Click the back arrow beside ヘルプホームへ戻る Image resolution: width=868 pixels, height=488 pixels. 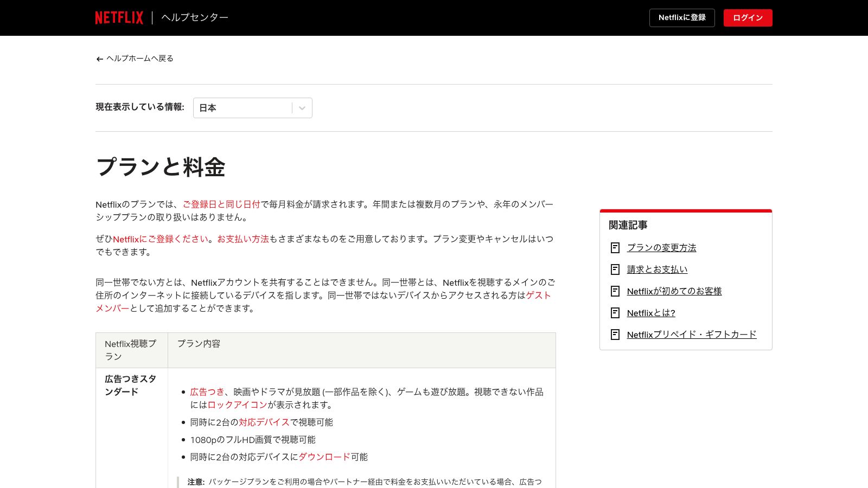(x=100, y=59)
